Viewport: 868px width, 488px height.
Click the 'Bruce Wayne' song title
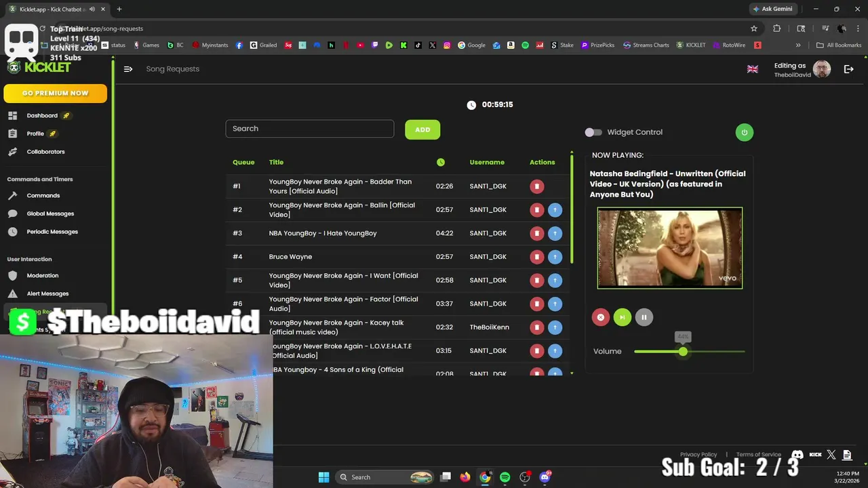pyautogui.click(x=290, y=257)
